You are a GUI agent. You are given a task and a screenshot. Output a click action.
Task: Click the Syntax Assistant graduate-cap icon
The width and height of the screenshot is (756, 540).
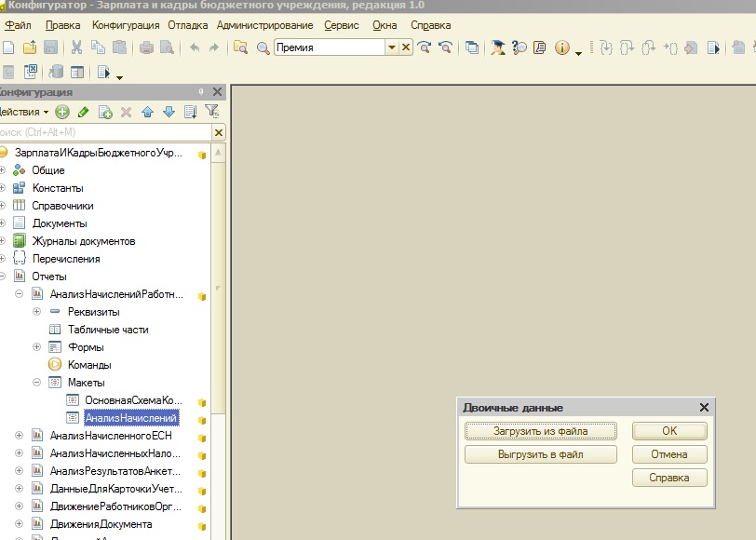498,47
